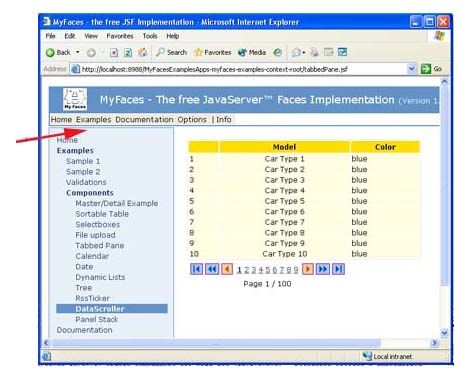Open Options in the page navigation bar
Image resolution: width=460 pixels, height=368 pixels.
pos(192,119)
